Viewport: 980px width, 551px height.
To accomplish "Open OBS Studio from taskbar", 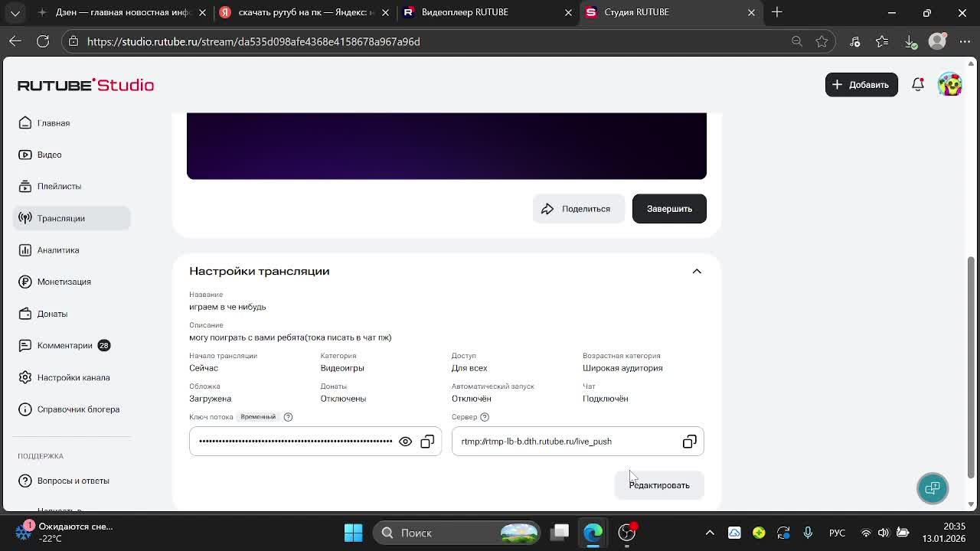I will pyautogui.click(x=627, y=533).
